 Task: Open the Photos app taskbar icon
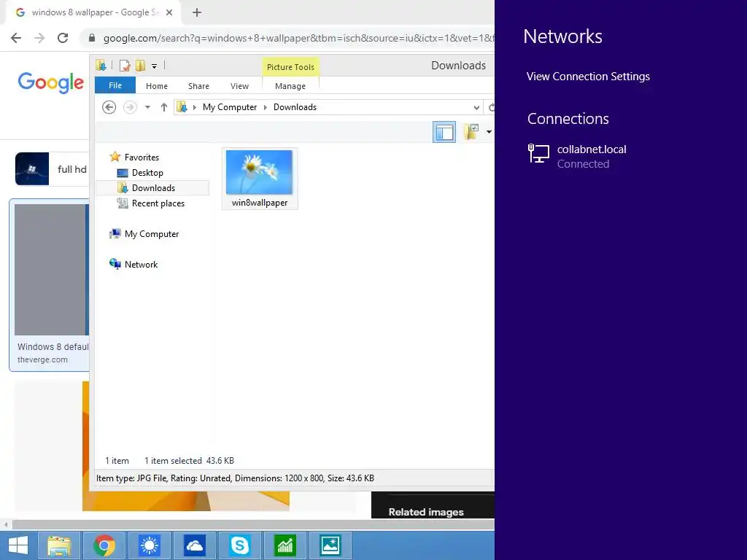click(330, 545)
